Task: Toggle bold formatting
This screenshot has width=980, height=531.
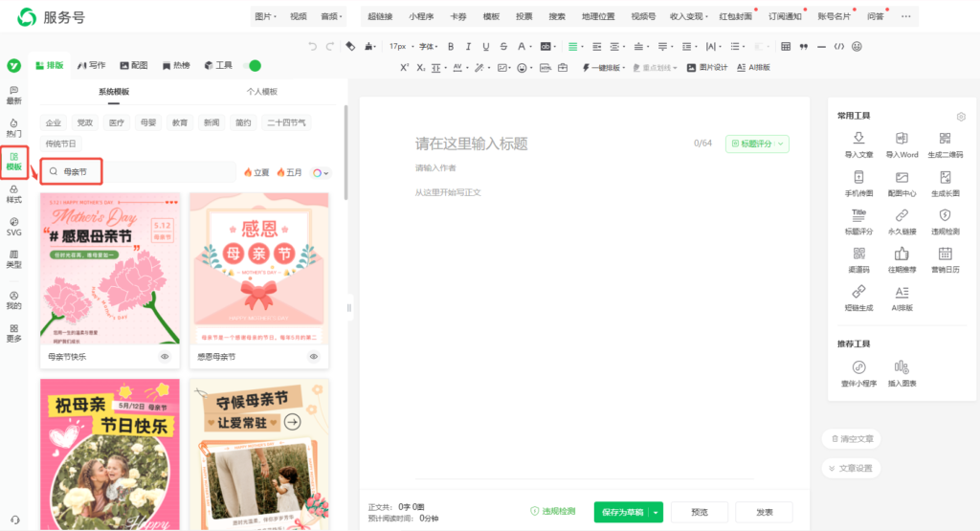Action: click(451, 46)
